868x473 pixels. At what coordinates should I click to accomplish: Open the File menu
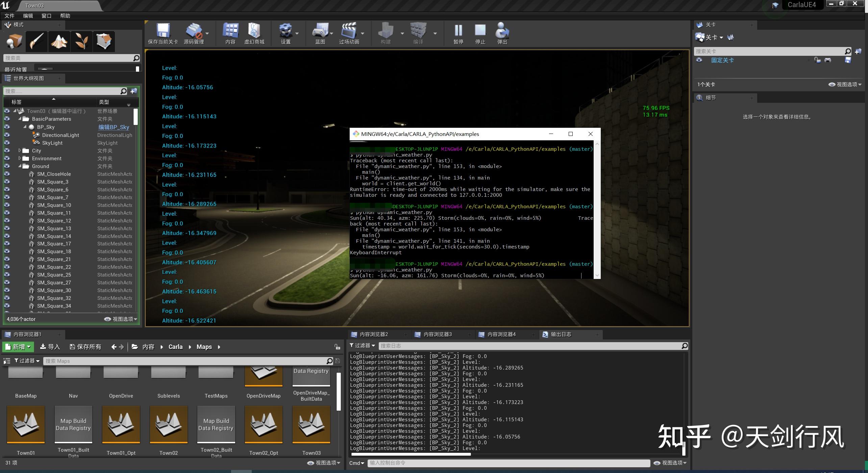9,16
